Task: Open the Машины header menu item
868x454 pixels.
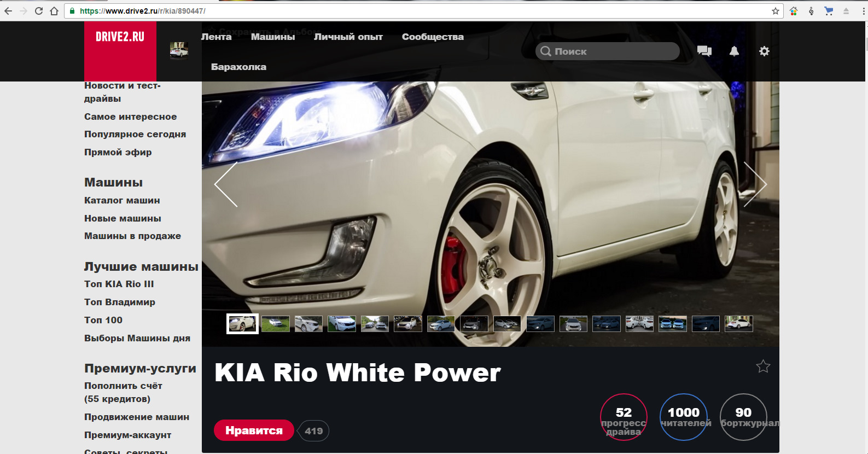Action: [273, 37]
